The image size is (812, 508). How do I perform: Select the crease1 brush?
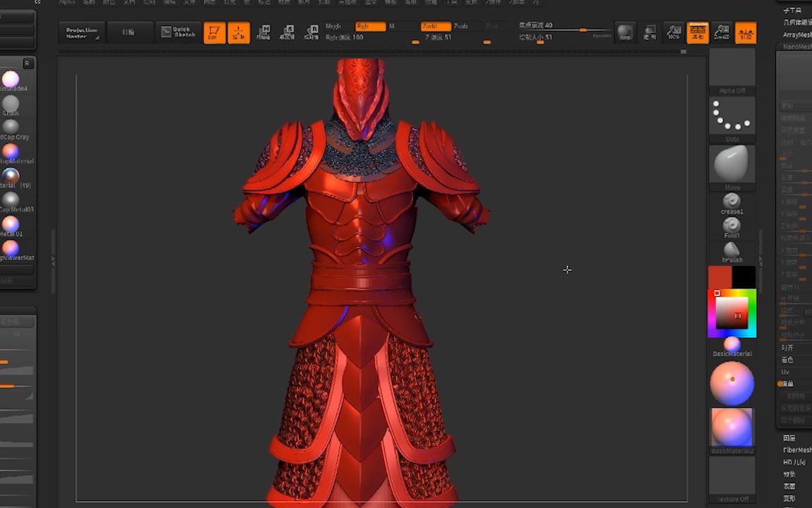[732, 201]
